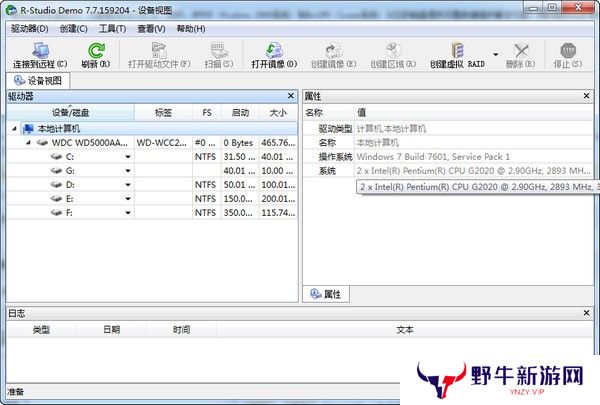Image resolution: width=600 pixels, height=405 pixels.
Task: Select the 属性 tab at panel bottom
Action: 326,294
